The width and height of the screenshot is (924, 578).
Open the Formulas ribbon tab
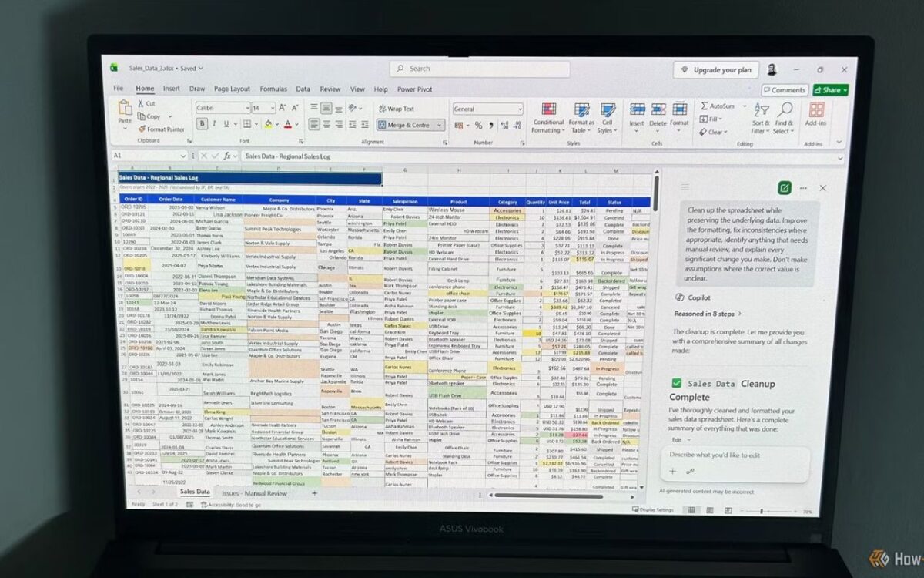pos(273,89)
